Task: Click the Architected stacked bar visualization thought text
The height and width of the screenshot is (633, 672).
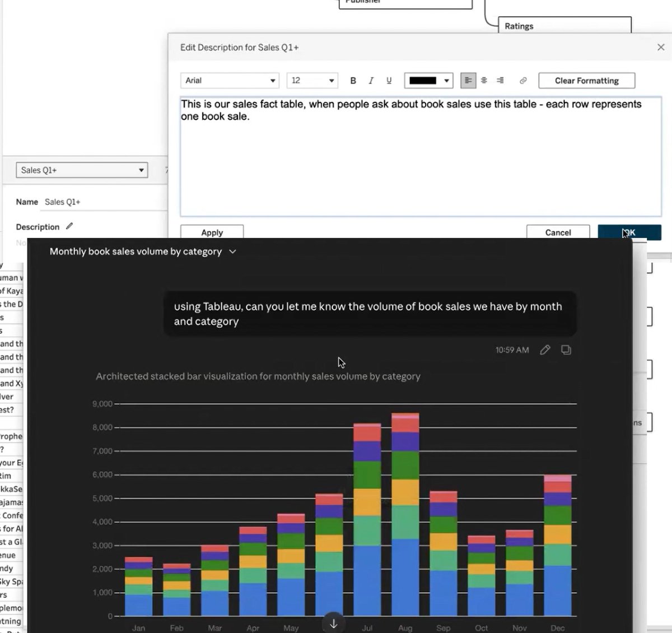Action: pyautogui.click(x=258, y=376)
